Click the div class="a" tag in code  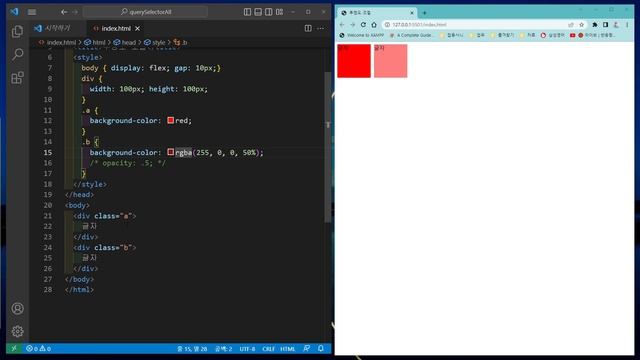(x=104, y=216)
